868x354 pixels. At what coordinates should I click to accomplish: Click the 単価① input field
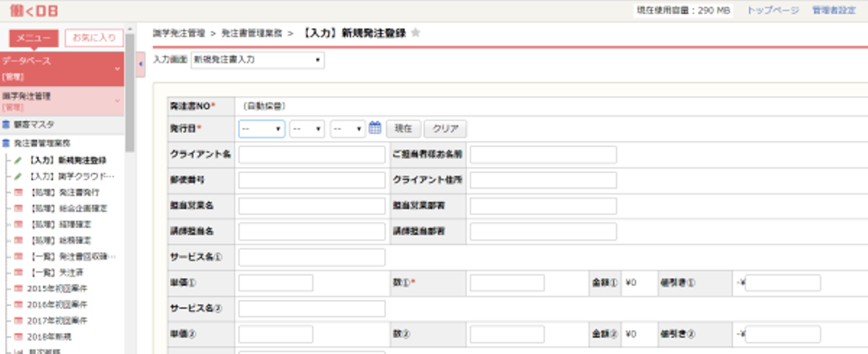(x=275, y=283)
